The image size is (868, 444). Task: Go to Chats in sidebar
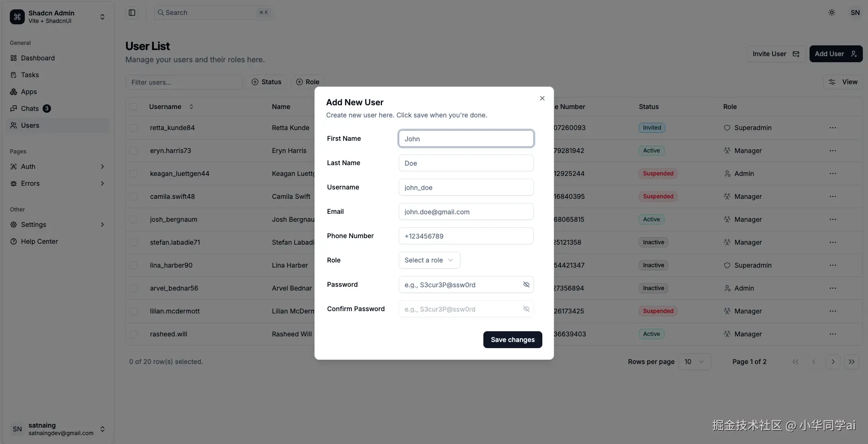pos(30,109)
